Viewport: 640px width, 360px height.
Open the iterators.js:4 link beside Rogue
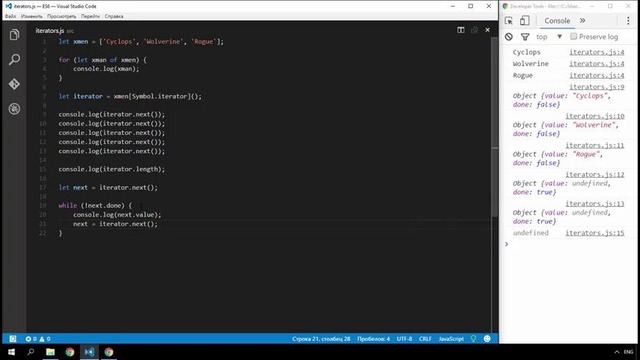(x=597, y=76)
